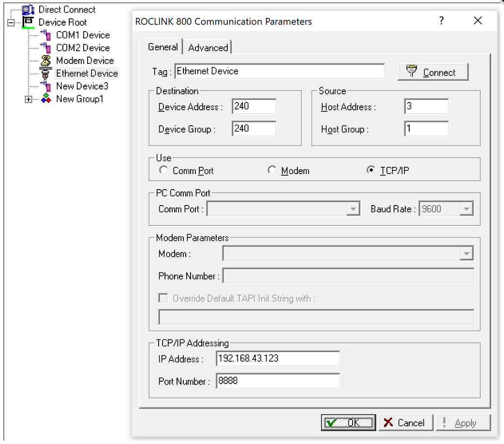Confirm with the OK button
The height and width of the screenshot is (444, 504).
tap(348, 422)
